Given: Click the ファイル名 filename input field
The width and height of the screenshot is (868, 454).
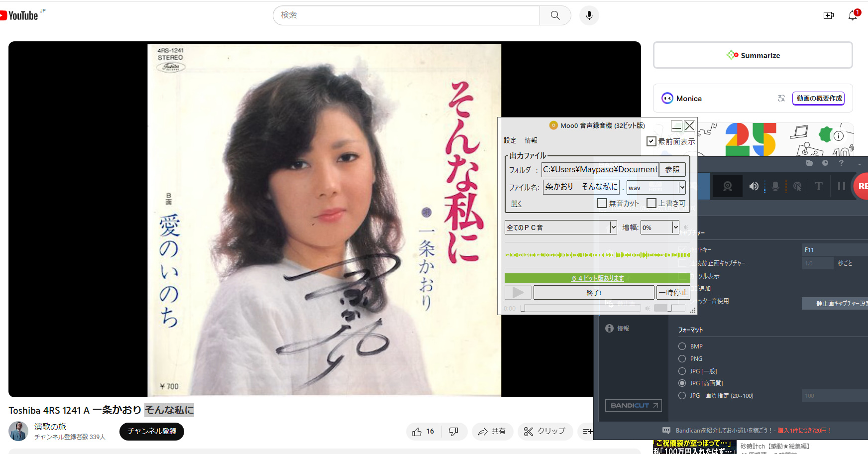Looking at the screenshot, I should pyautogui.click(x=581, y=187).
